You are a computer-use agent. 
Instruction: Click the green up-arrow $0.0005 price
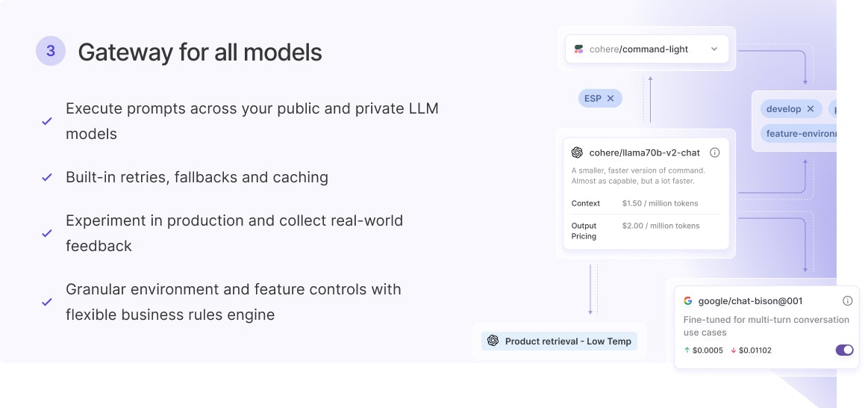[x=703, y=350]
